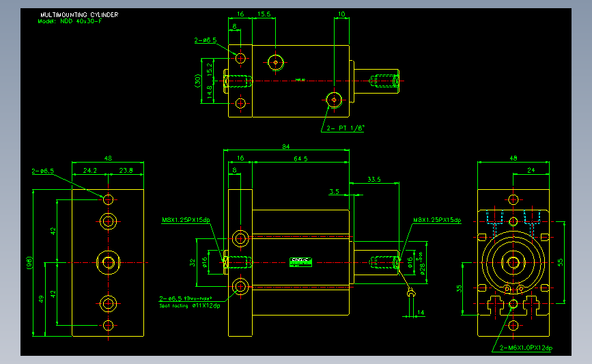This screenshot has height=364, width=592.
Task: Select the "24" dimension in right view
Action: (x=531, y=170)
